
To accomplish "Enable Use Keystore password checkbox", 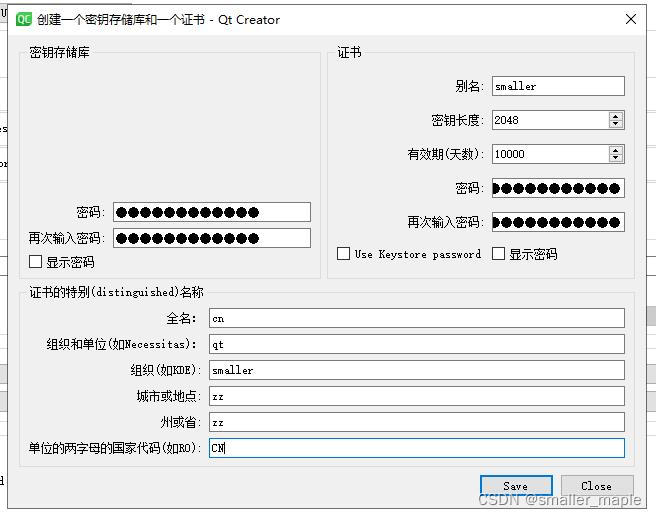I will 343,253.
